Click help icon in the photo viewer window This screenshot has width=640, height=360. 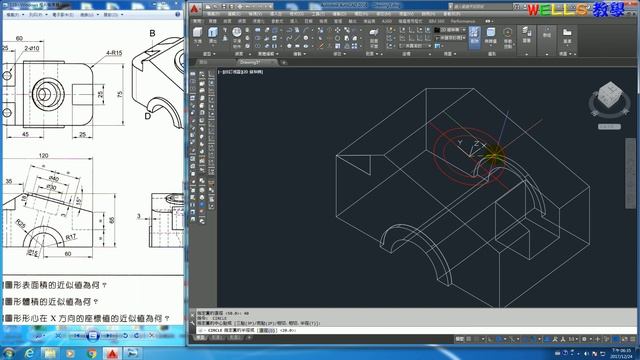(x=178, y=14)
